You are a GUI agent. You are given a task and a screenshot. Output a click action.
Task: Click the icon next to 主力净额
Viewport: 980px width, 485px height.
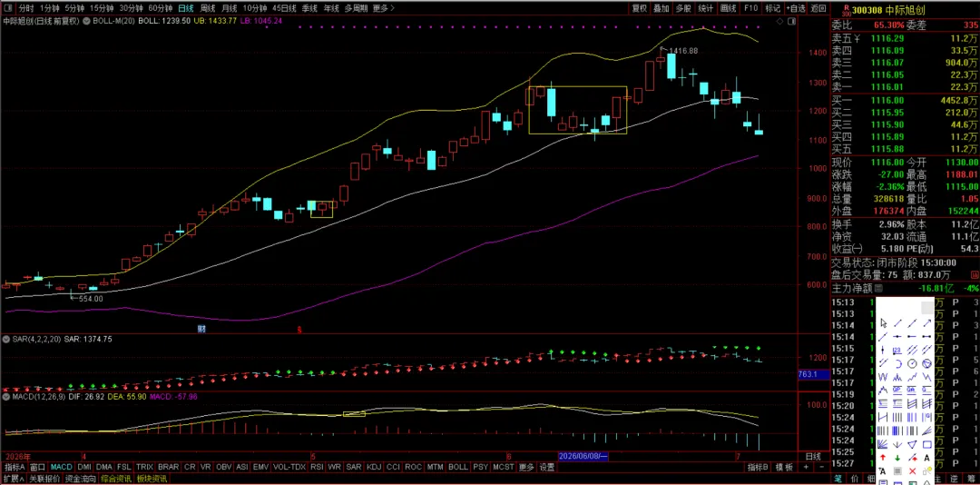(878, 289)
